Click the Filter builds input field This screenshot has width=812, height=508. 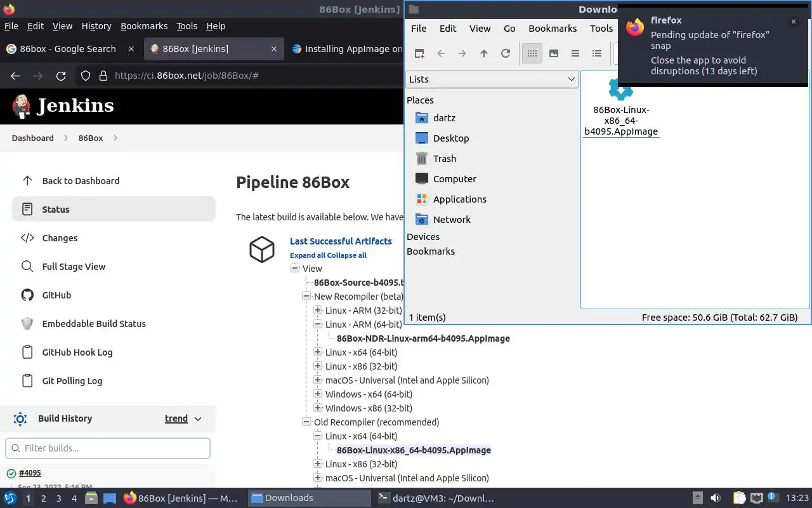[108, 448]
